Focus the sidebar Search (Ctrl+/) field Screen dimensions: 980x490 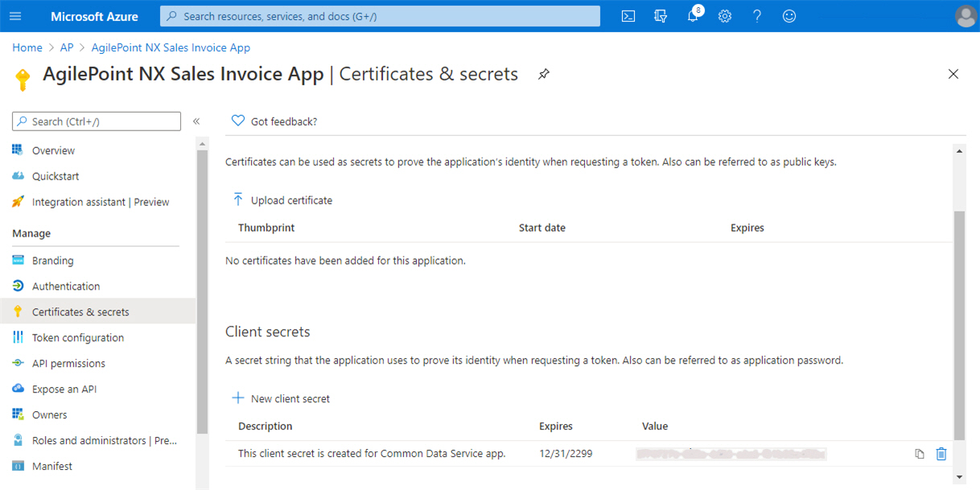tap(97, 121)
